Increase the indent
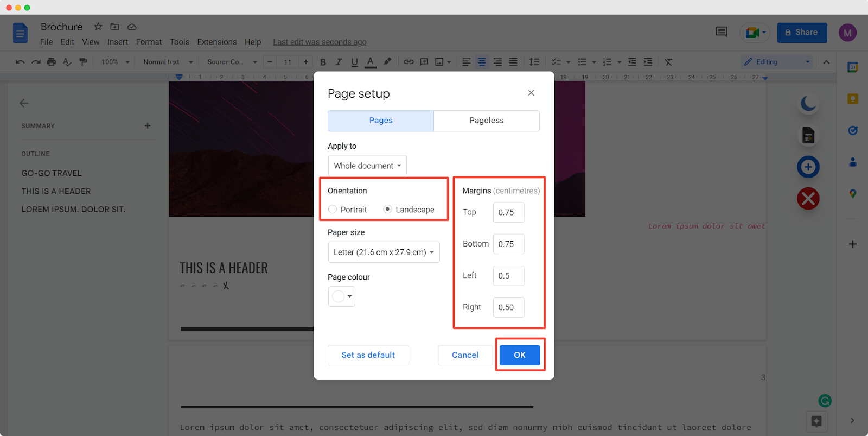 (x=648, y=62)
